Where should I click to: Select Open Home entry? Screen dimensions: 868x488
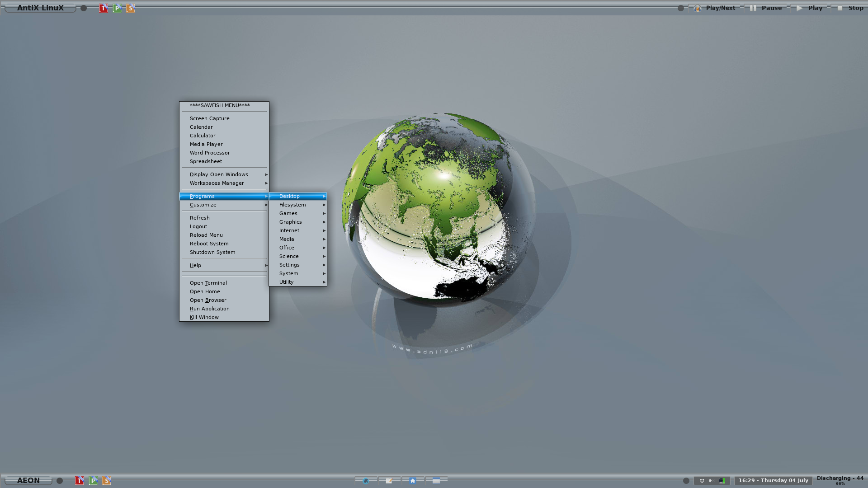point(224,291)
